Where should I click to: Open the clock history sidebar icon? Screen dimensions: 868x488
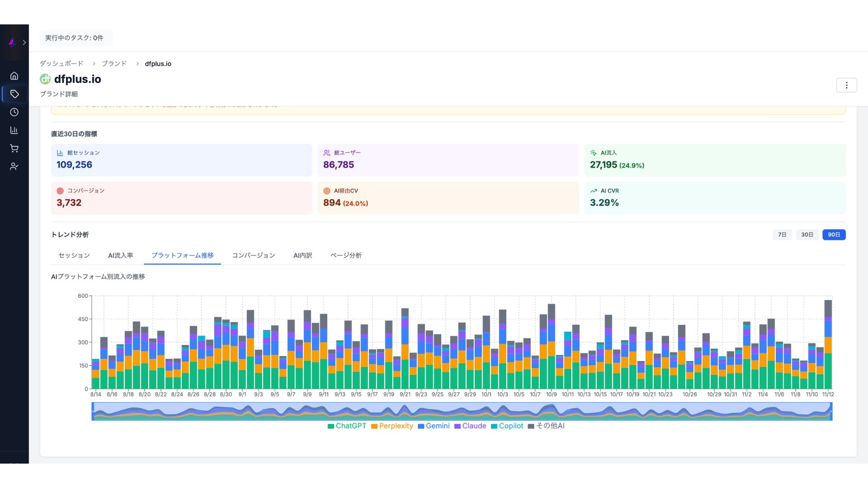pos(14,112)
